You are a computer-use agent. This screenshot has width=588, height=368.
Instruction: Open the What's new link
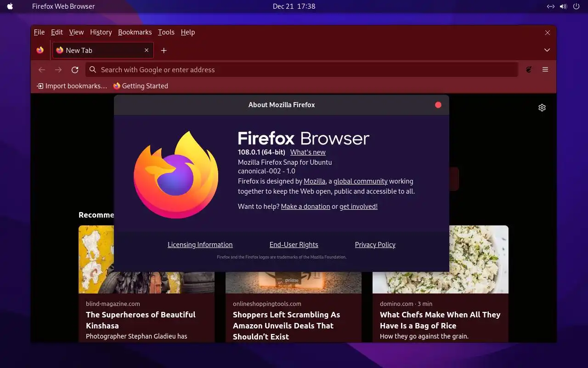tap(308, 152)
